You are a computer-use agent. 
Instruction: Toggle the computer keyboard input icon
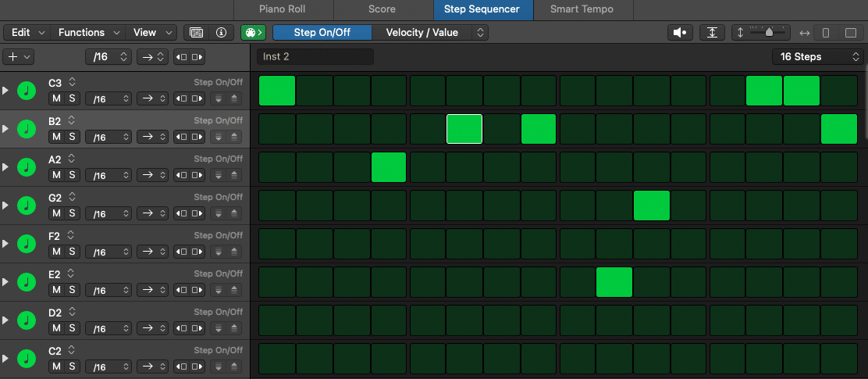point(197,33)
